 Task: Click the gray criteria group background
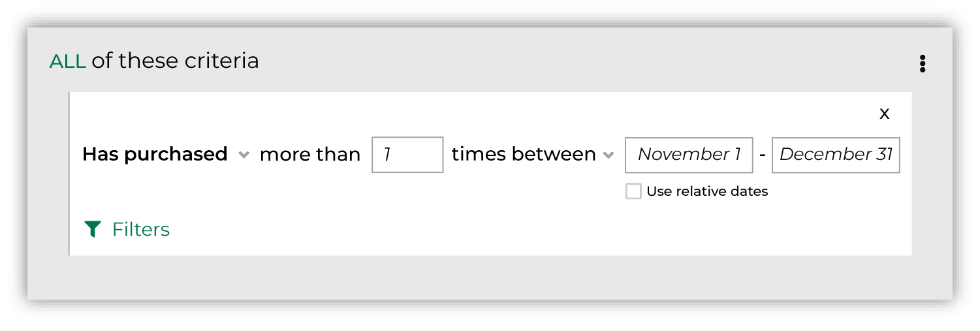click(x=490, y=277)
